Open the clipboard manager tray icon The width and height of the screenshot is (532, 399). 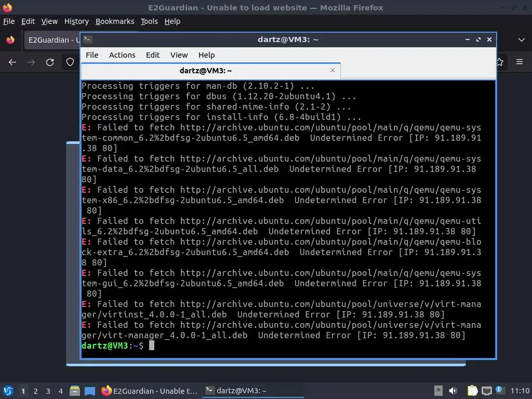pyautogui.click(x=472, y=391)
